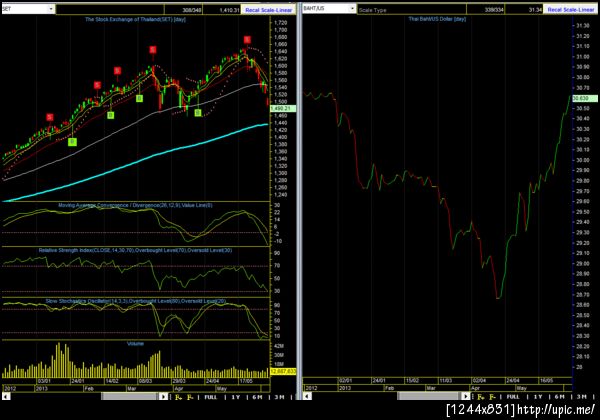The width and height of the screenshot is (600, 420).
Task: Click the Baht/US last price tag 30.630
Action: pyautogui.click(x=585, y=99)
